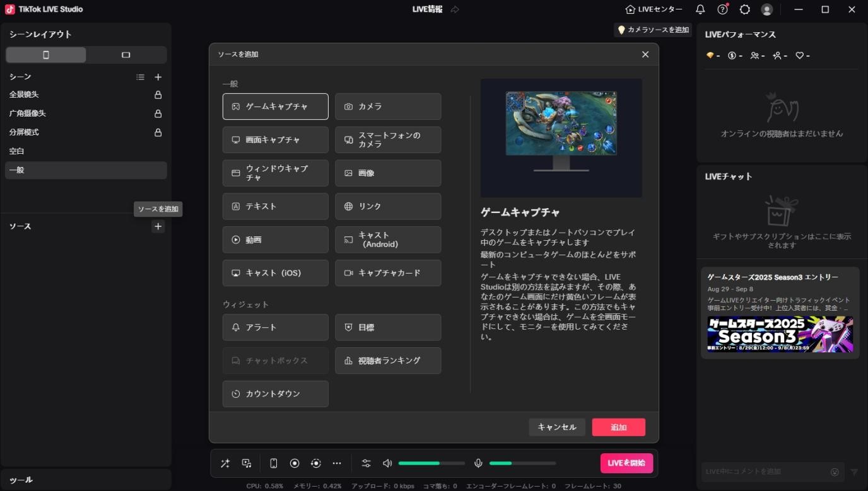Viewport: 868px width, 491px height.
Task: Open the three-dot more options in bottom toolbar
Action: pos(337,463)
